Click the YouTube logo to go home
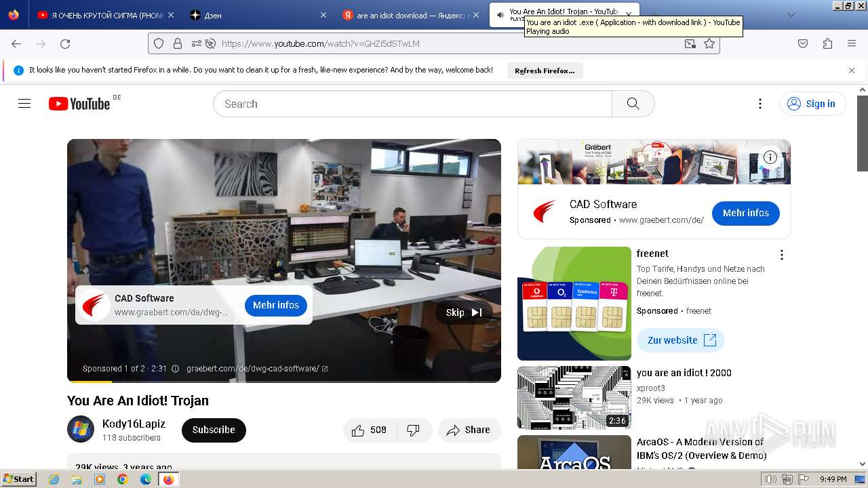The image size is (868, 488). [x=79, y=104]
